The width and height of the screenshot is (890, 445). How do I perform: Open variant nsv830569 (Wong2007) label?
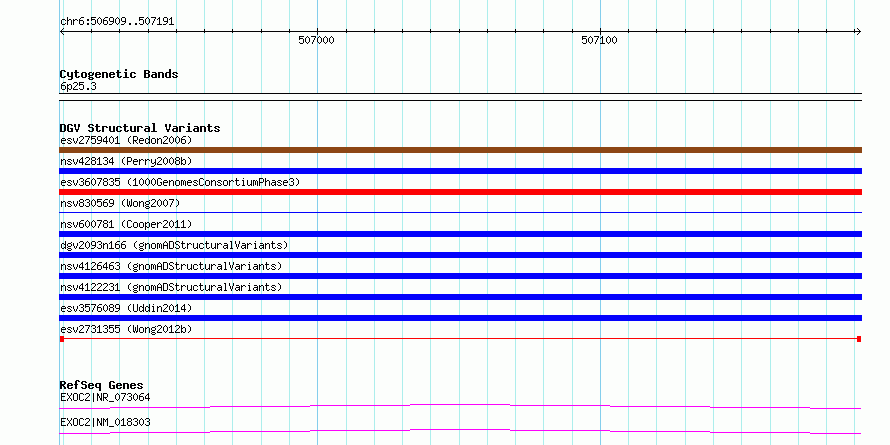coord(120,203)
